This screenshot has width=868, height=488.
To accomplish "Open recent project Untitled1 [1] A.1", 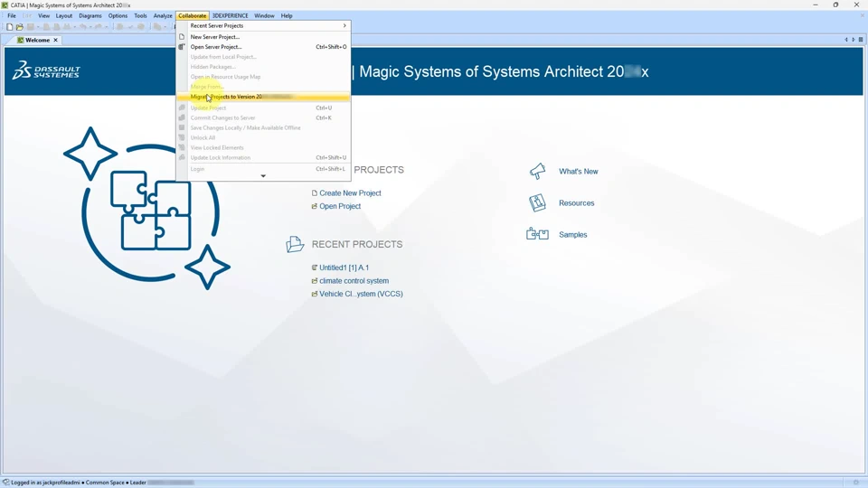I will pyautogui.click(x=344, y=267).
